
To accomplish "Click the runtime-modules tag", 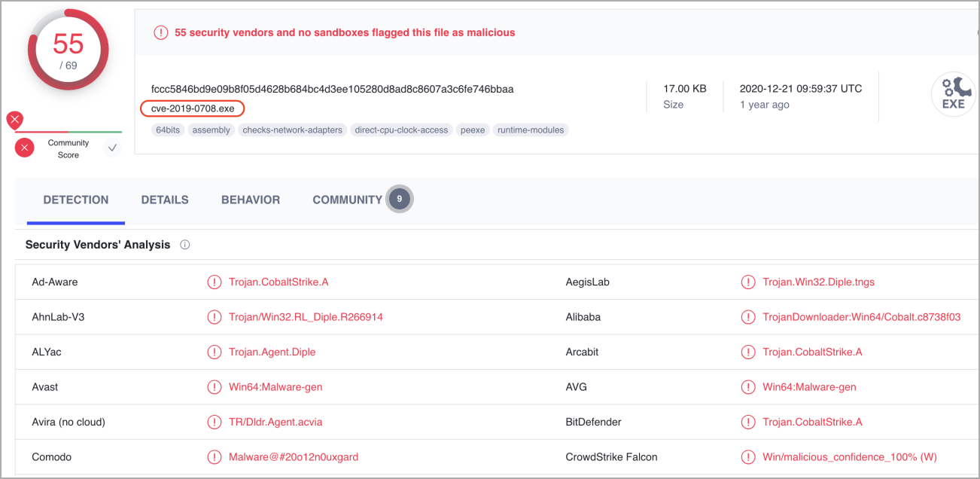I will (x=531, y=130).
